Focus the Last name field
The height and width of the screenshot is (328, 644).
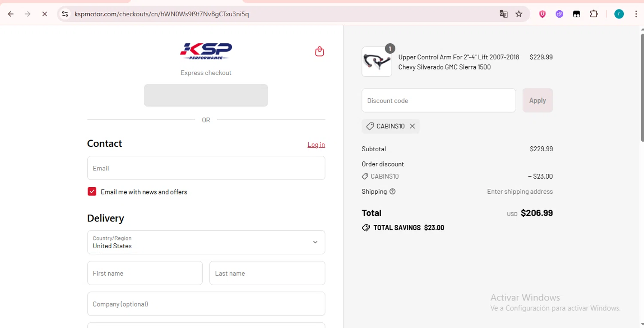(267, 273)
